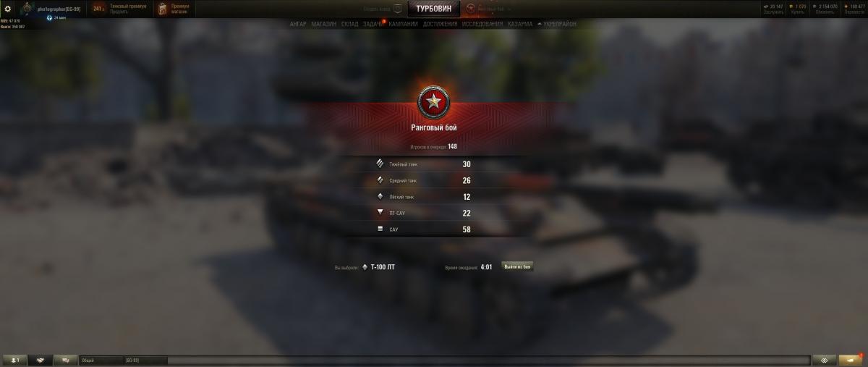Click the Выйти из боя button
The height and width of the screenshot is (367, 868).
[517, 266]
